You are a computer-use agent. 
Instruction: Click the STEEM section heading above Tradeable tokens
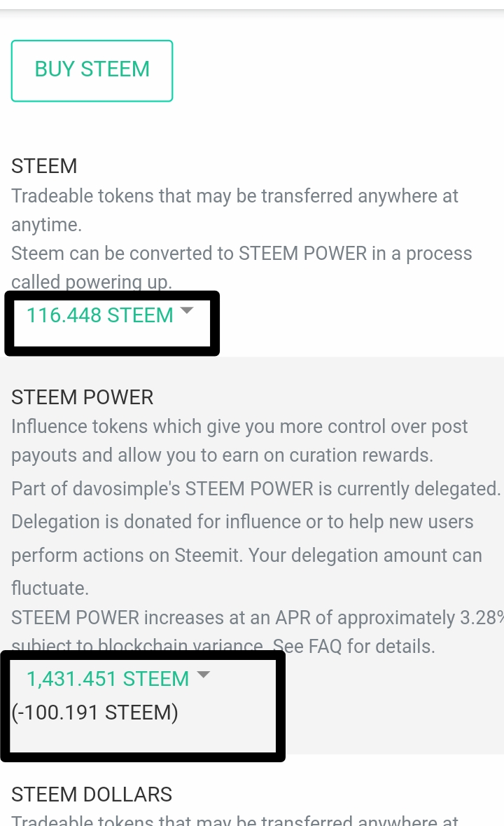(44, 166)
